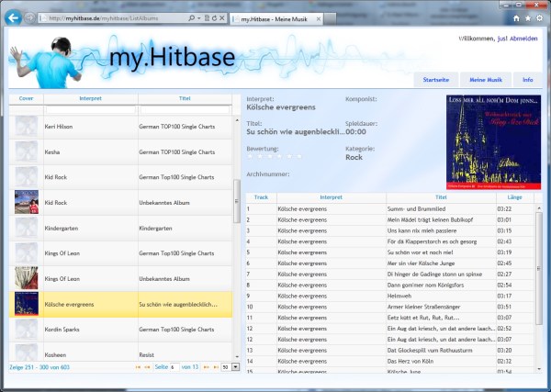Select the my.Hitbase - Meine Musik browser tab
This screenshot has width=551, height=392.
(x=276, y=19)
